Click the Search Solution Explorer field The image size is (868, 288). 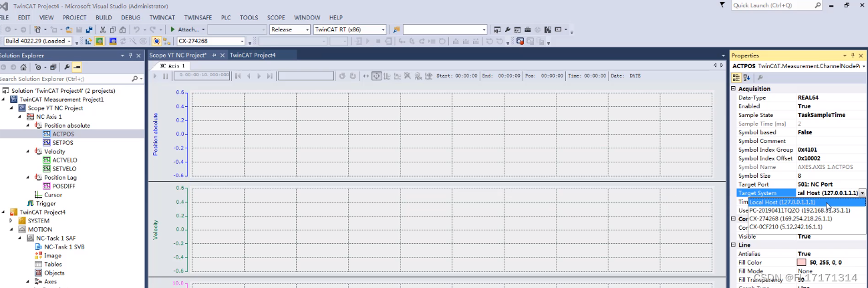tap(67, 79)
